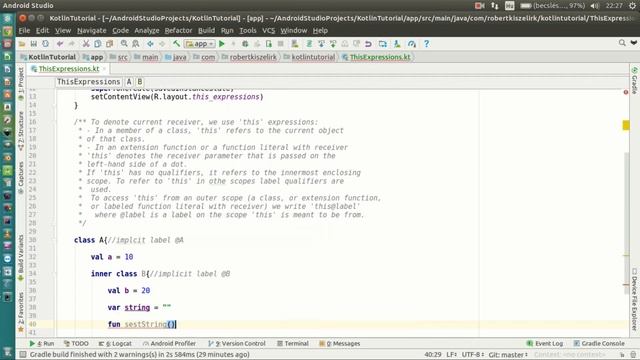The width and height of the screenshot is (640, 360).
Task: Click the VCS update project icon
Action: [x=321, y=44]
